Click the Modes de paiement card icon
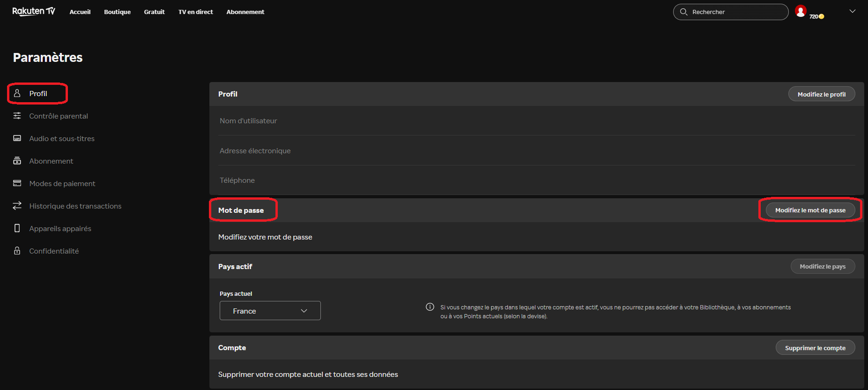The height and width of the screenshot is (390, 868). 17,183
